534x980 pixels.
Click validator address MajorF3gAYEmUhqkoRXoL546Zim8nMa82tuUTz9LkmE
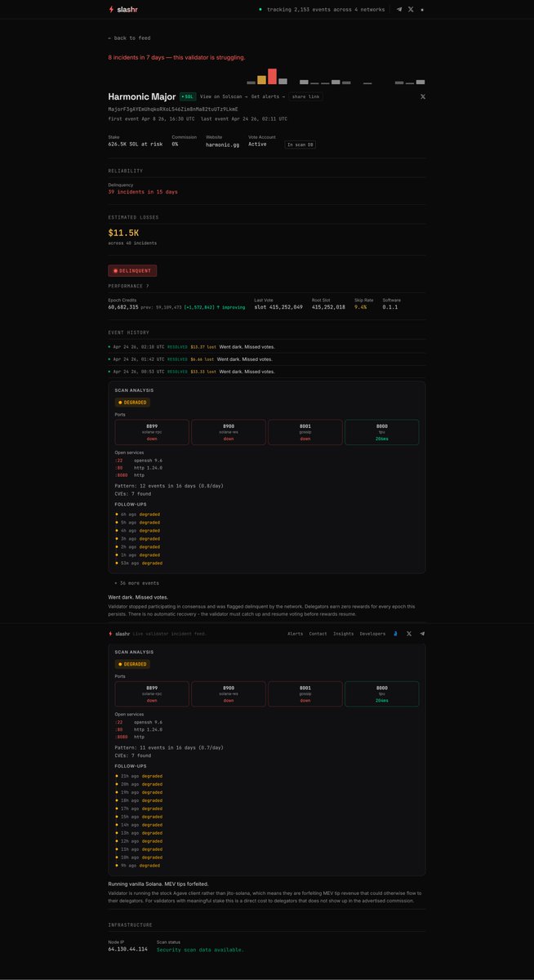(x=173, y=109)
